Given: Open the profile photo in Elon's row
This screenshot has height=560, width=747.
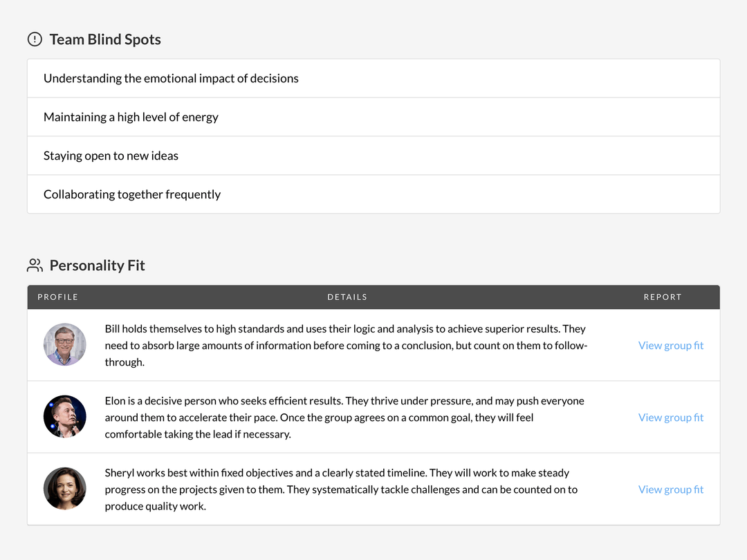Looking at the screenshot, I should click(x=65, y=417).
